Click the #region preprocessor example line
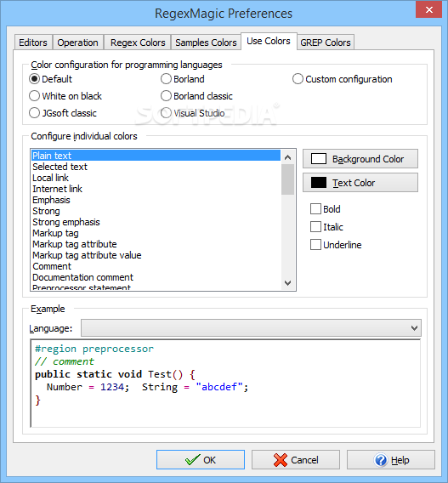Image resolution: width=448 pixels, height=483 pixels. pyautogui.click(x=94, y=349)
